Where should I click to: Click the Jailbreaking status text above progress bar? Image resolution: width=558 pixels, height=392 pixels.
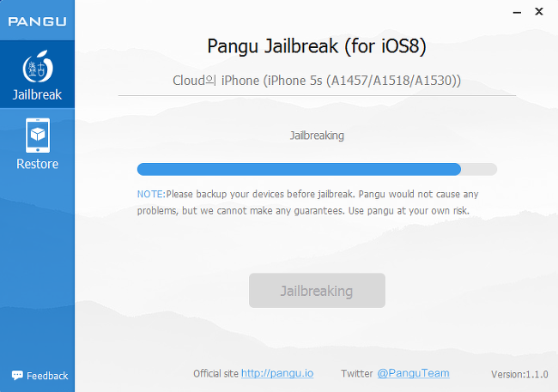(x=317, y=136)
